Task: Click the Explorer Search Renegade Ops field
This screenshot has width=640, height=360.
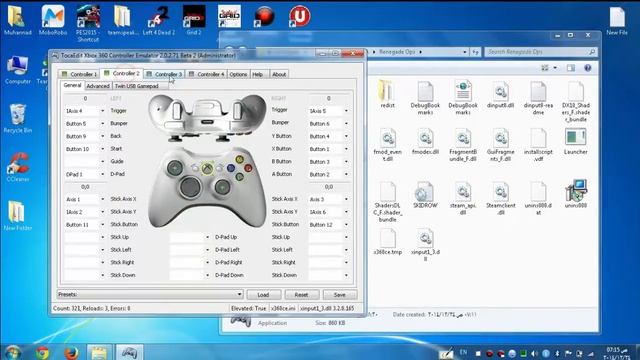Action: click(x=541, y=52)
